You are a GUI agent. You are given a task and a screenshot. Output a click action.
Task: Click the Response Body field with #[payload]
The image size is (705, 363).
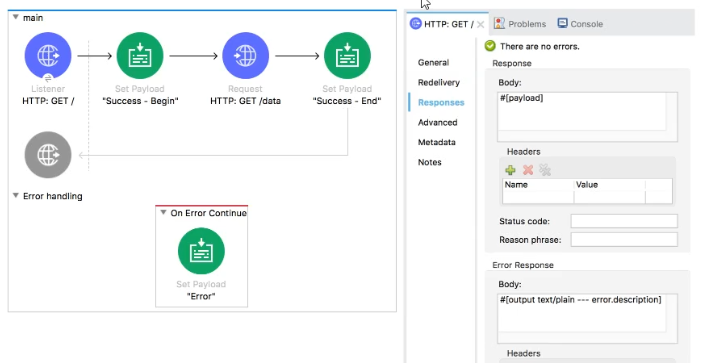(587, 117)
